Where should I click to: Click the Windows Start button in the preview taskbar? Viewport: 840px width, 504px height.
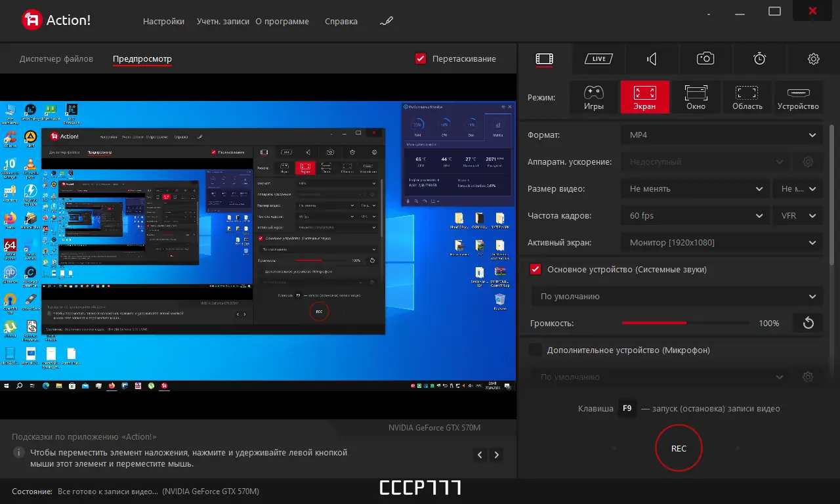pos(6,385)
